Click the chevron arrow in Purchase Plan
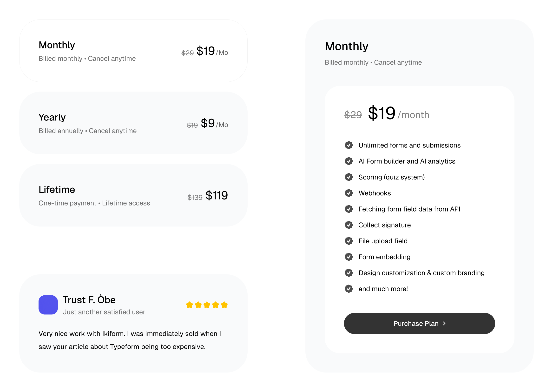The image size is (553, 392). [x=444, y=323]
